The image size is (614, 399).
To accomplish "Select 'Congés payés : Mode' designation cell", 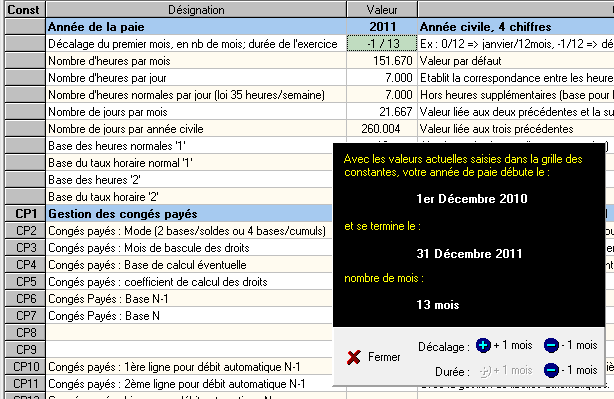I will point(190,231).
